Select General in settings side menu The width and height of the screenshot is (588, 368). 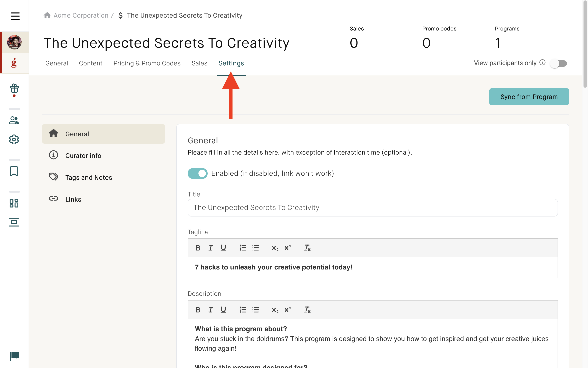click(x=104, y=134)
